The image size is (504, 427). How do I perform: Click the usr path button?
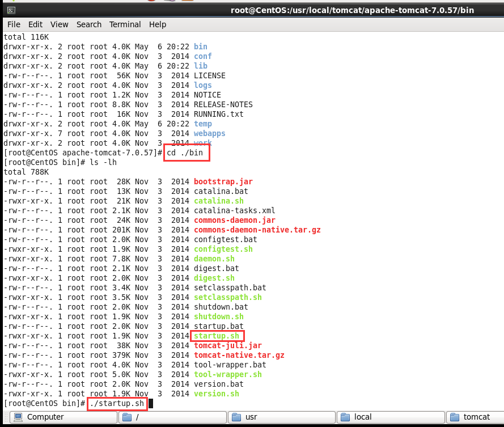click(282, 417)
